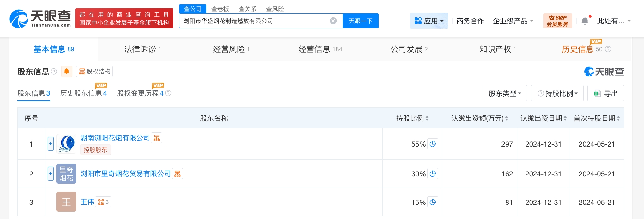View pie chart for the 15% shareholding
Viewport: 644px width, 219px height.
click(x=433, y=202)
